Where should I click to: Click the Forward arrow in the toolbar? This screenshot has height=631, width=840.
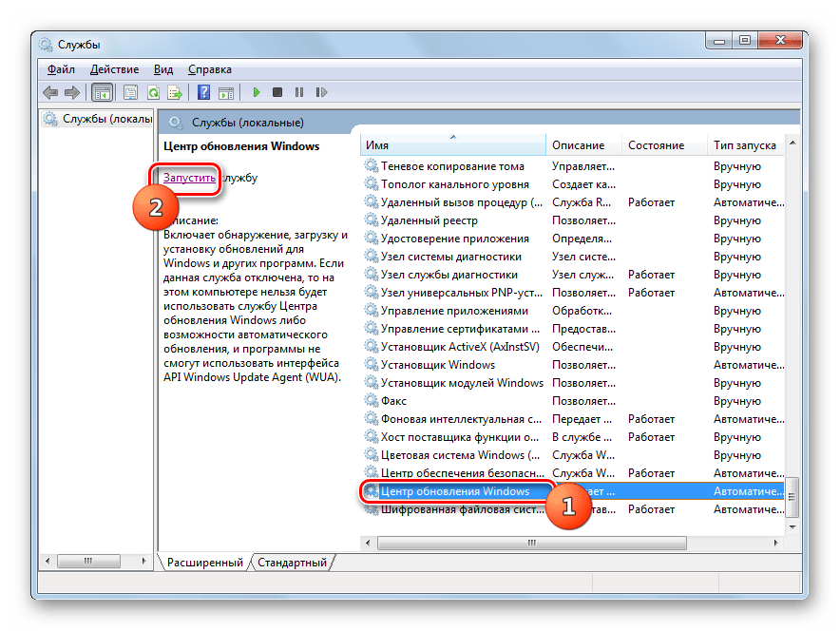[72, 92]
